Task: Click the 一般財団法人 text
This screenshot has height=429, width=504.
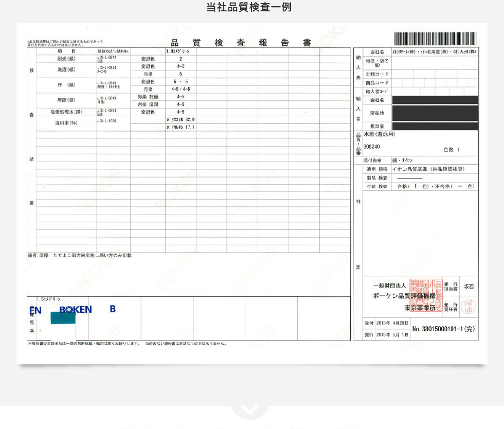Action: 390,285
